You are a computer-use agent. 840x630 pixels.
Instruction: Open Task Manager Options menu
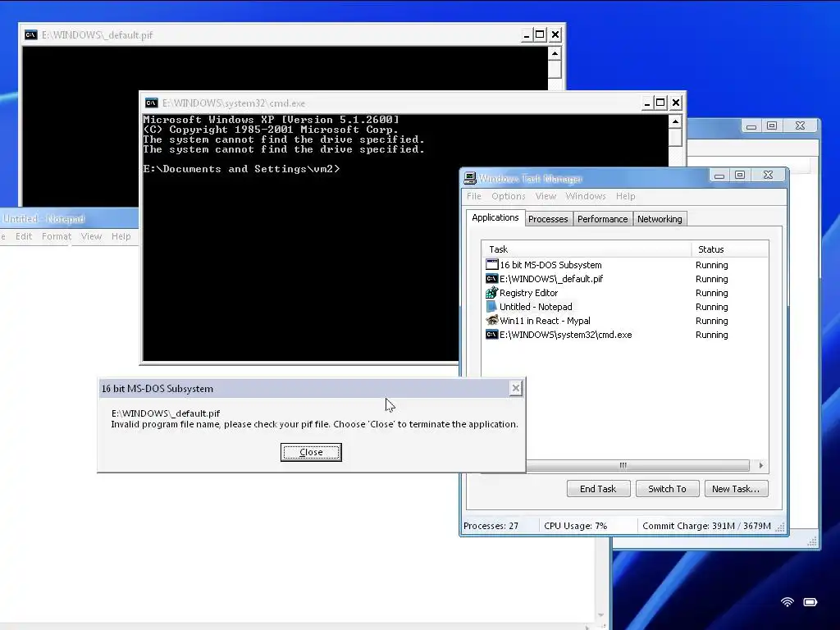pos(508,196)
